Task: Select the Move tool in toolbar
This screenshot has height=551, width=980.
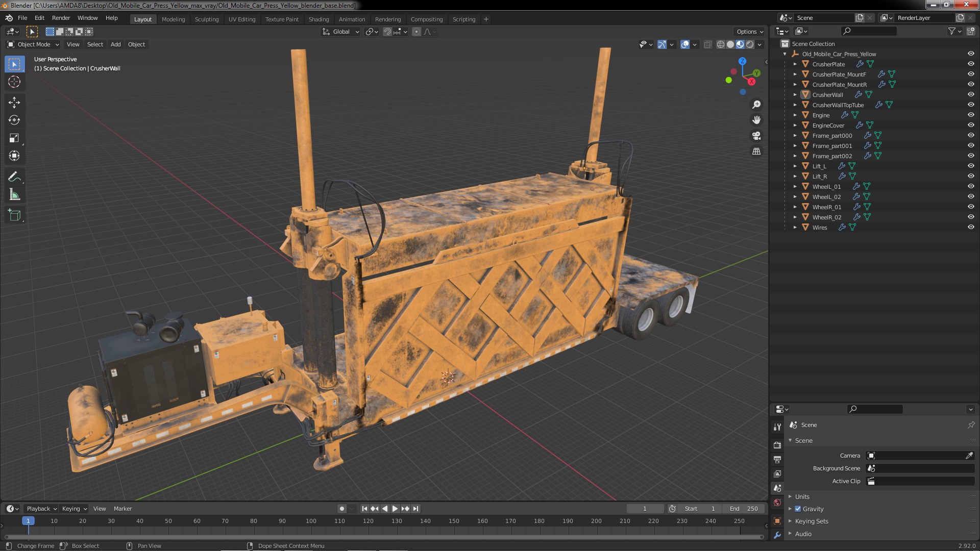Action: 15,102
